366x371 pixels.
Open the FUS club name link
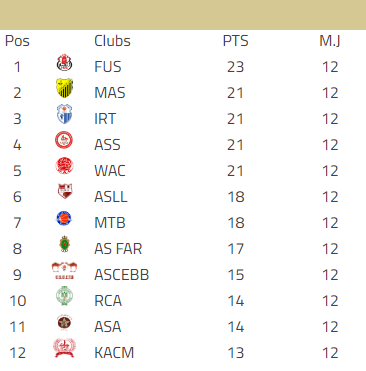(108, 67)
